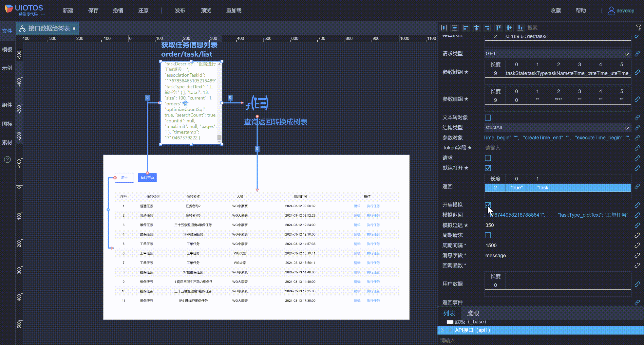Screen dimensions: 644x345
Task: Open the help question mark icon
Action: pos(7,160)
